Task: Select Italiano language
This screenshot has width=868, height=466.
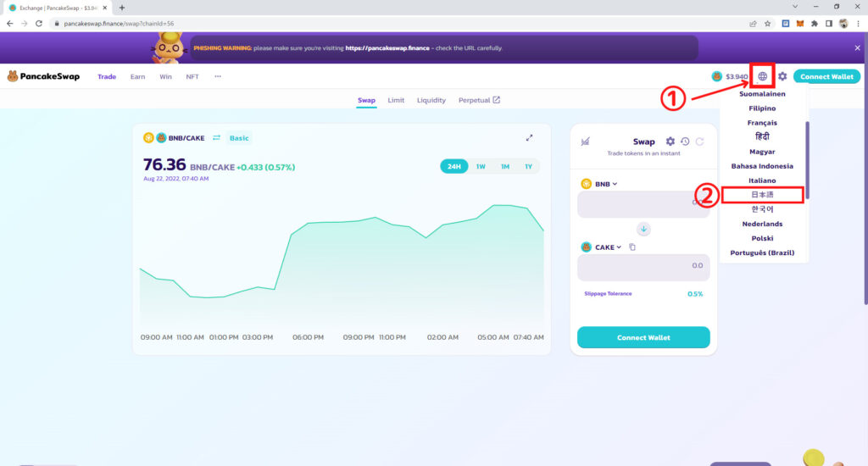Action: point(762,180)
